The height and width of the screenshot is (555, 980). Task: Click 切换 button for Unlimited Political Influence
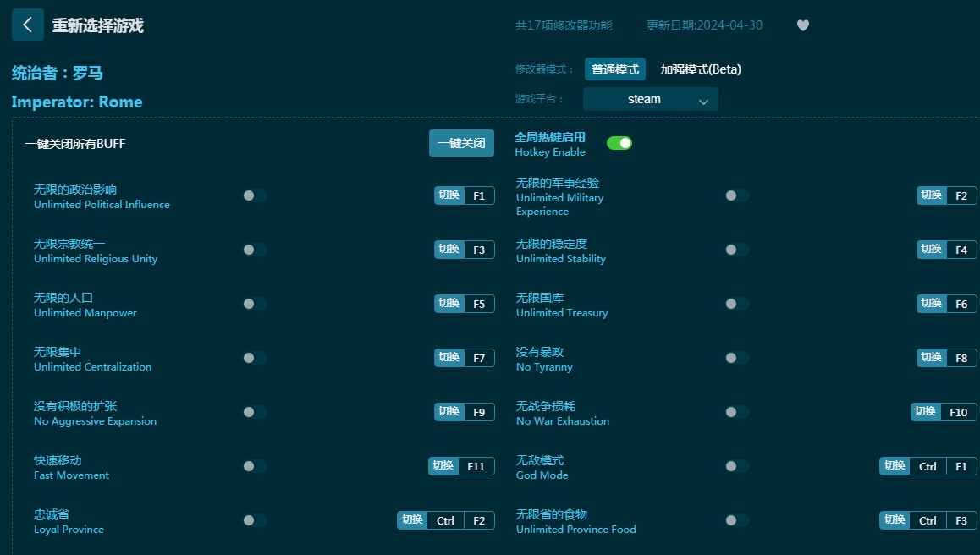click(449, 195)
